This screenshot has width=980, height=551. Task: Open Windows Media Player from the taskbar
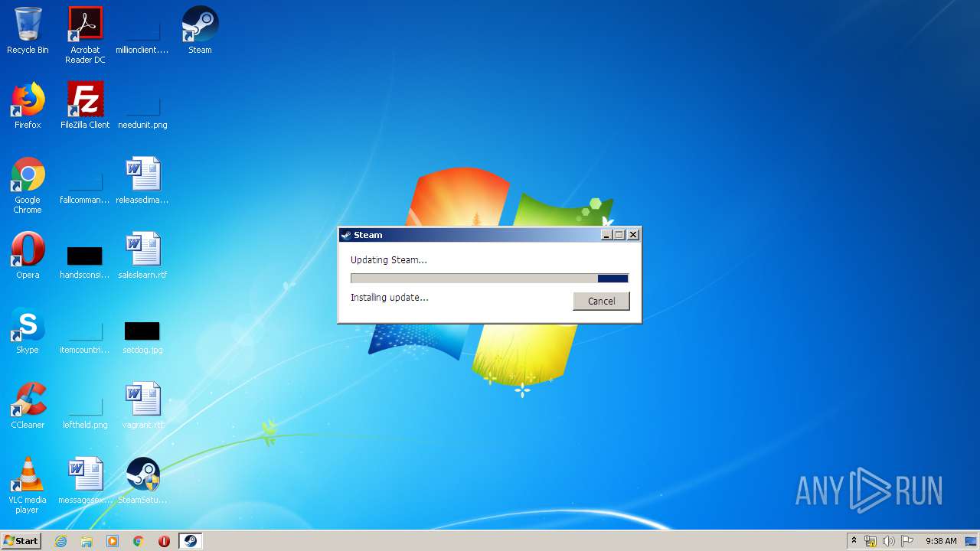[113, 541]
